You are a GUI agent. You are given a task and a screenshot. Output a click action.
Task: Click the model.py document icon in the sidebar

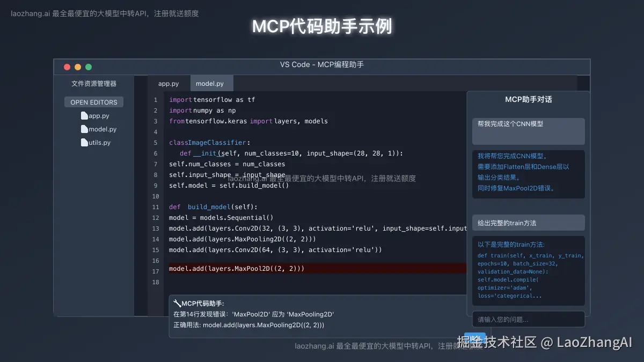click(83, 129)
